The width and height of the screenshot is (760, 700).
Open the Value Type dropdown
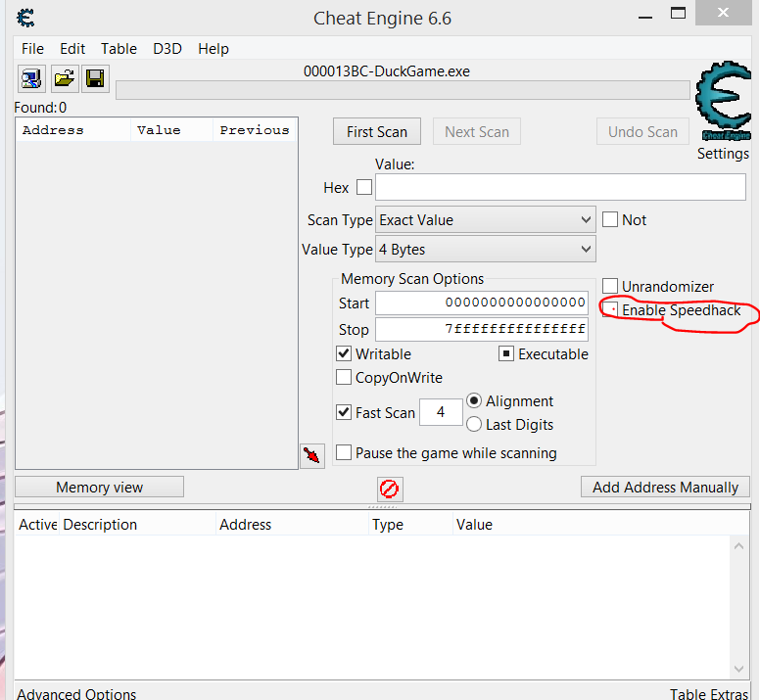click(x=485, y=249)
